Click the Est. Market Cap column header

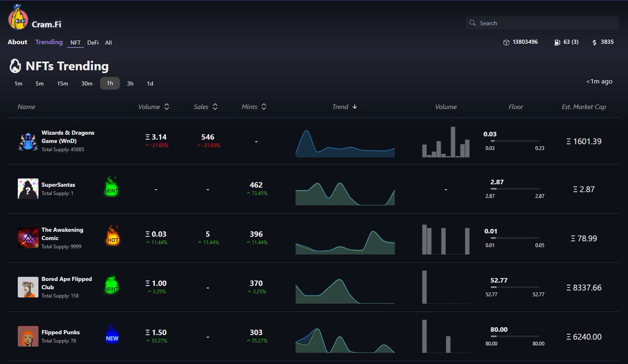click(x=584, y=107)
